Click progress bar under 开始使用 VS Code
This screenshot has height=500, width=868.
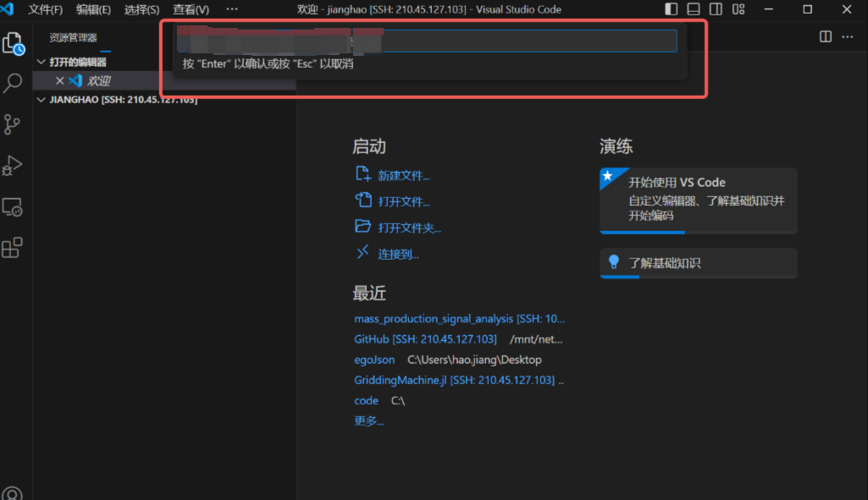699,233
